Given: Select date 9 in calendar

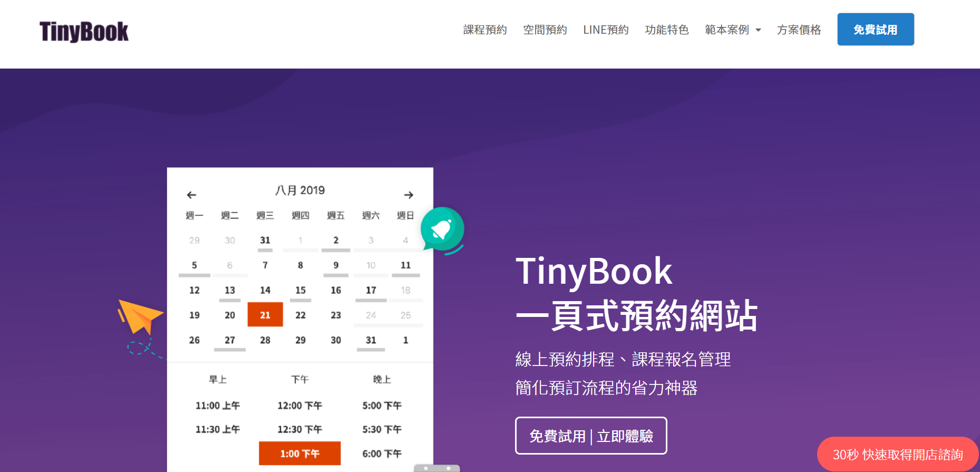Looking at the screenshot, I should [x=336, y=265].
